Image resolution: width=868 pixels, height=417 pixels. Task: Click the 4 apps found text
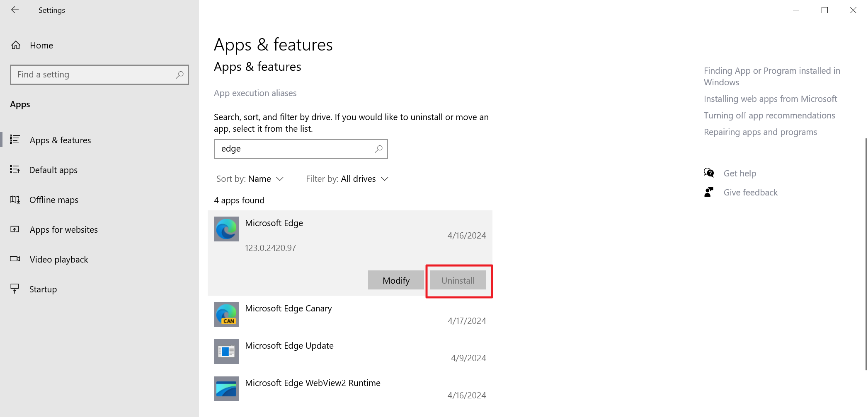(239, 200)
